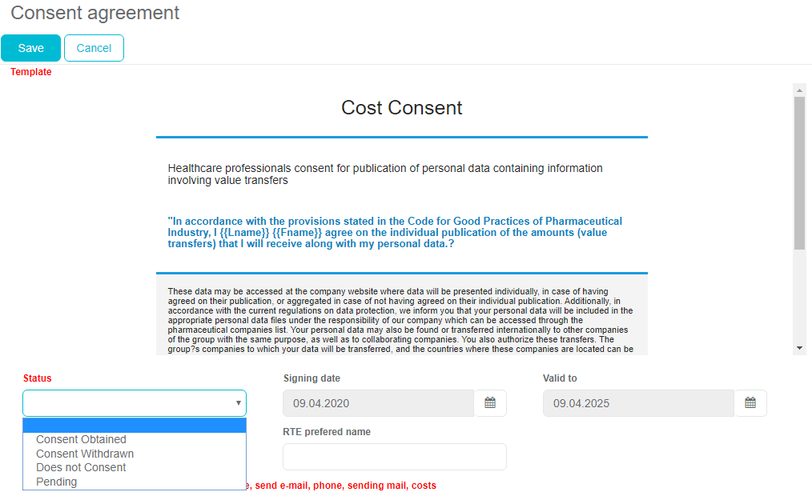Screen dimensions: 812x504
Task: Select Consent Withdrawn status option
Action: pyautogui.click(x=85, y=454)
